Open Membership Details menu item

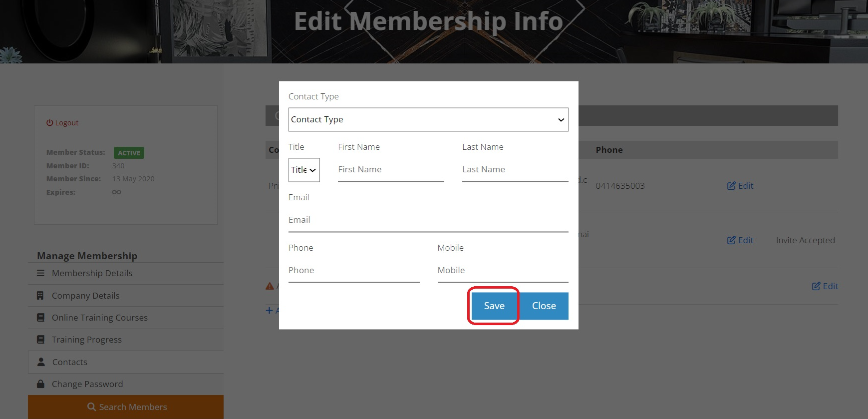(x=92, y=273)
